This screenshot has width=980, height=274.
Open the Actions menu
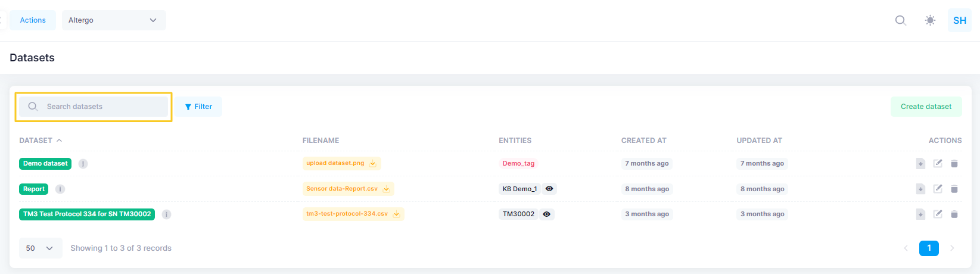tap(33, 20)
